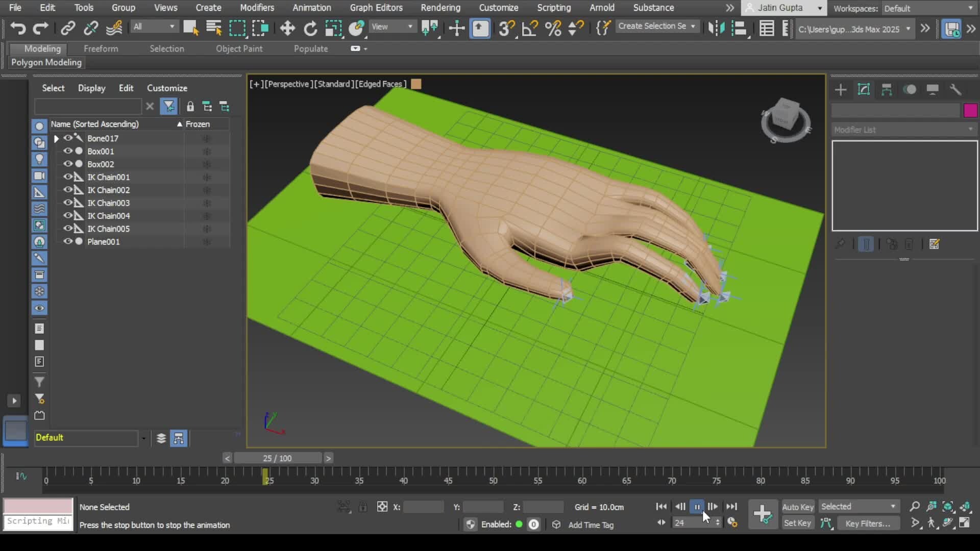Open the Workspaces Default dropdown
This screenshot has width=980, height=551.
[929, 8]
